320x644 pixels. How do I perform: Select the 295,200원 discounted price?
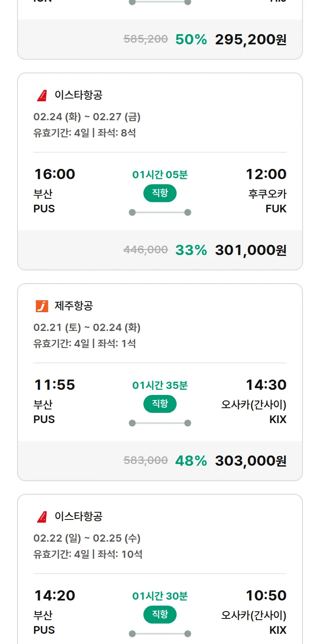tap(250, 39)
